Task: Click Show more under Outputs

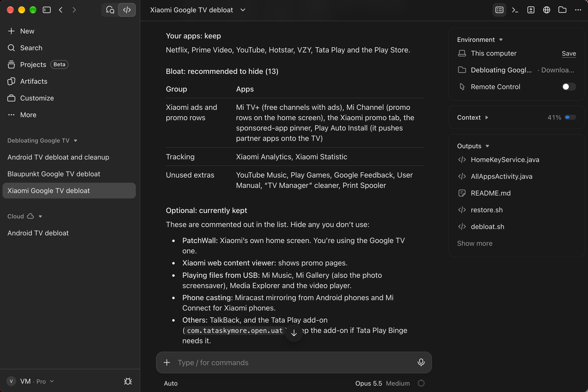Action: [475, 243]
